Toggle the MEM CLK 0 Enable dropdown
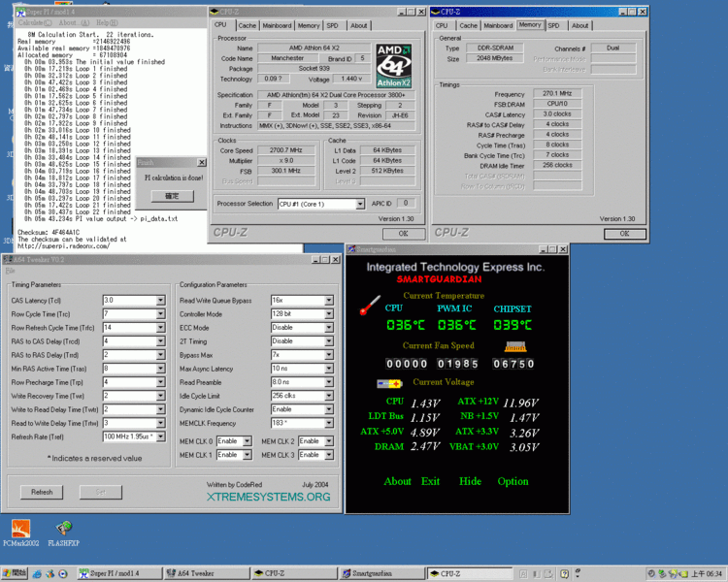The width and height of the screenshot is (728, 582). pos(248,441)
